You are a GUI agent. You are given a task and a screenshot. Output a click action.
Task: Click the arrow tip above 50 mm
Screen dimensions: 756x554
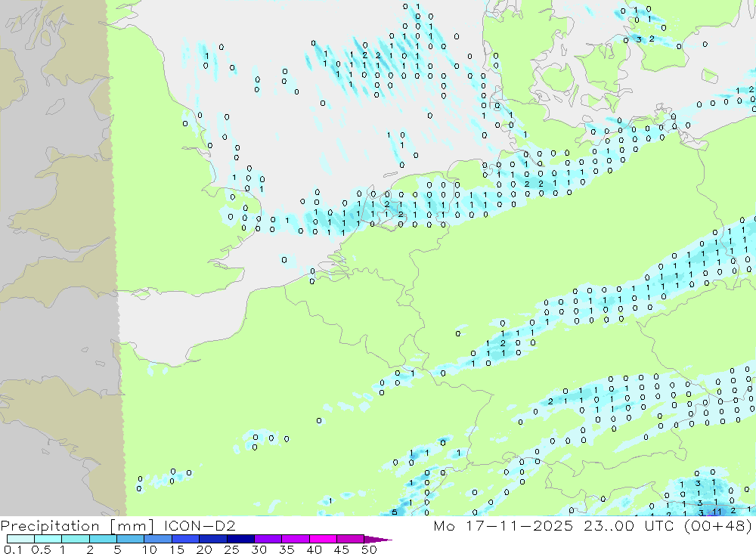[379, 540]
